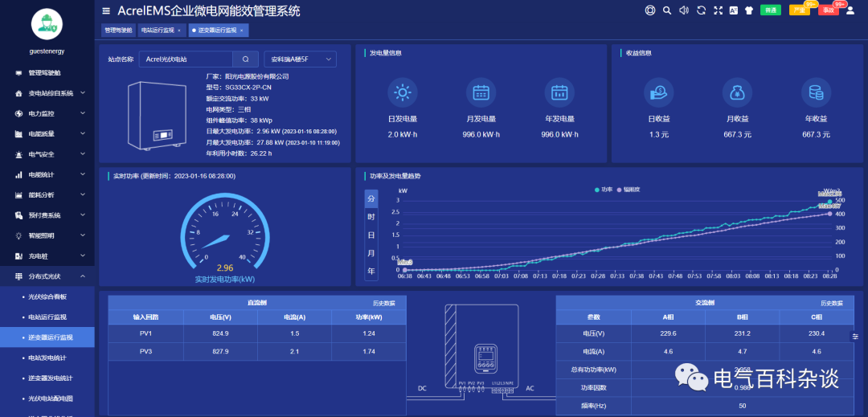The width and height of the screenshot is (868, 417).
Task: Expand the 电气安全 menu
Action: click(x=47, y=154)
